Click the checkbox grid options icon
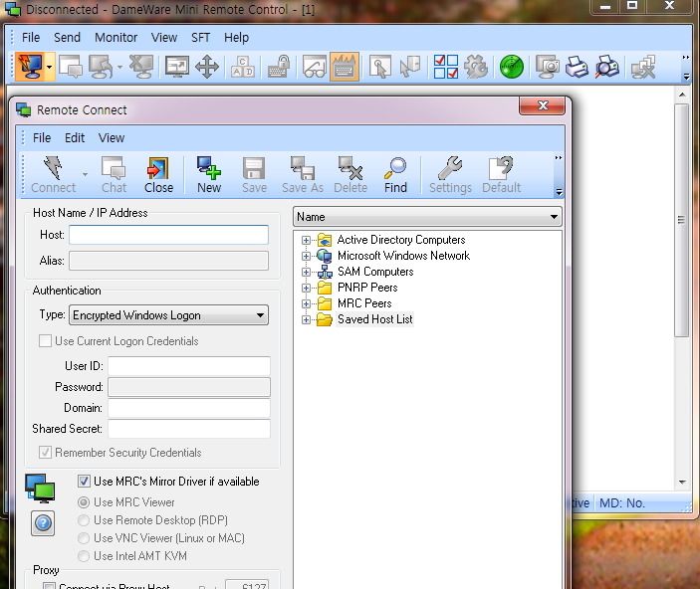The width and height of the screenshot is (700, 589). click(446, 67)
